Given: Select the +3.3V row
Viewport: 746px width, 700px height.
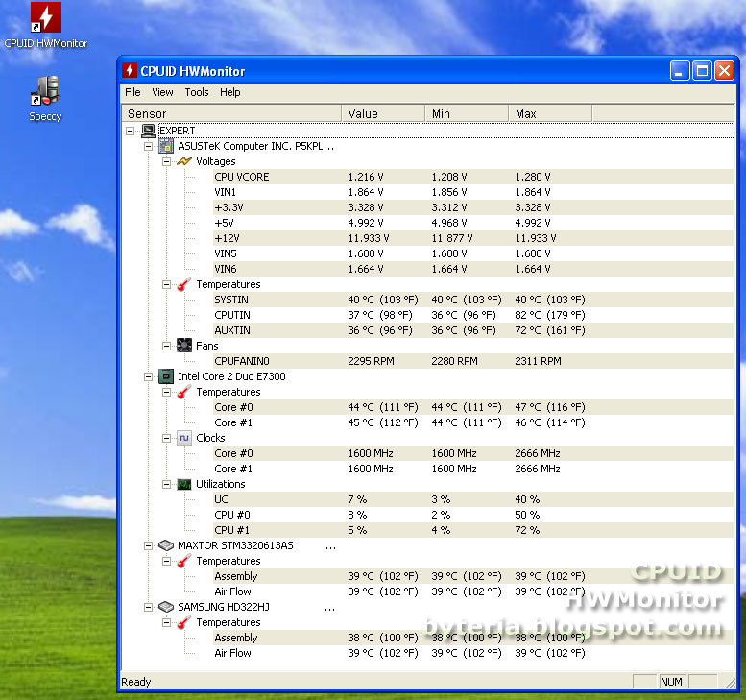Looking at the screenshot, I should pyautogui.click(x=474, y=207).
